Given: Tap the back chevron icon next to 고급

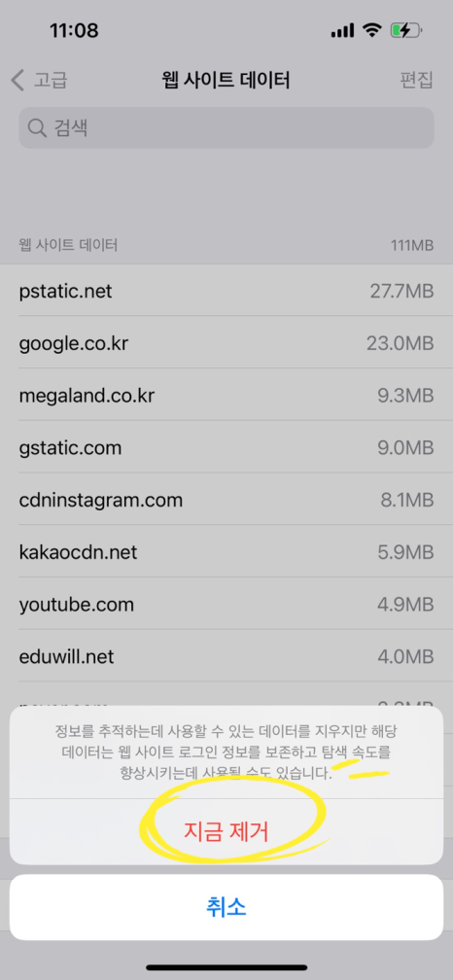Looking at the screenshot, I should pos(17,81).
